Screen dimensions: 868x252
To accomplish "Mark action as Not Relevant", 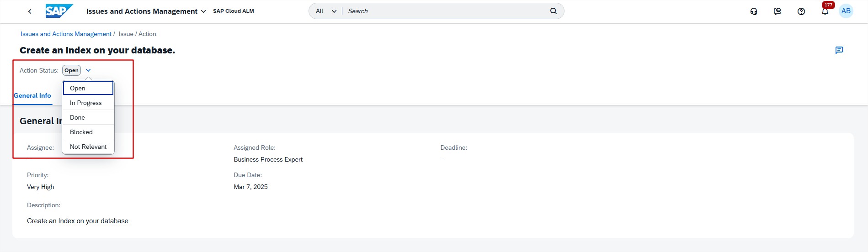I will (88, 147).
